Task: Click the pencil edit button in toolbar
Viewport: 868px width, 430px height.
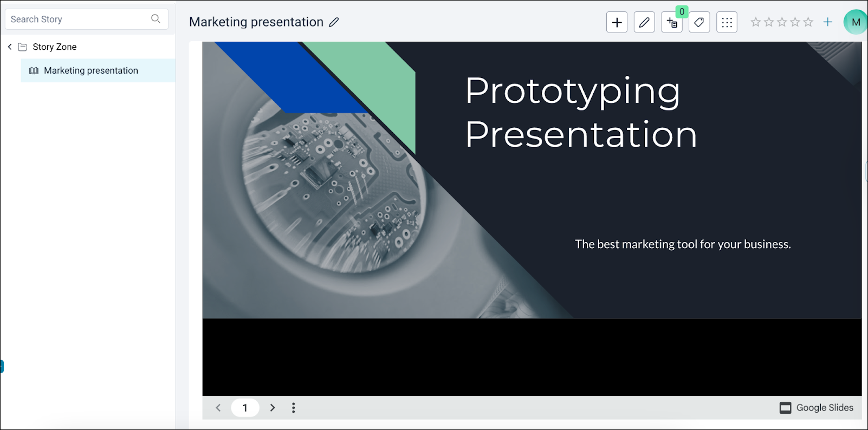Action: coord(644,22)
